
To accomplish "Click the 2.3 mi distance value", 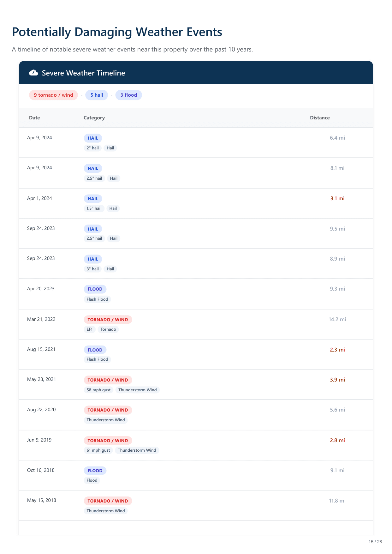I will coord(337,350).
